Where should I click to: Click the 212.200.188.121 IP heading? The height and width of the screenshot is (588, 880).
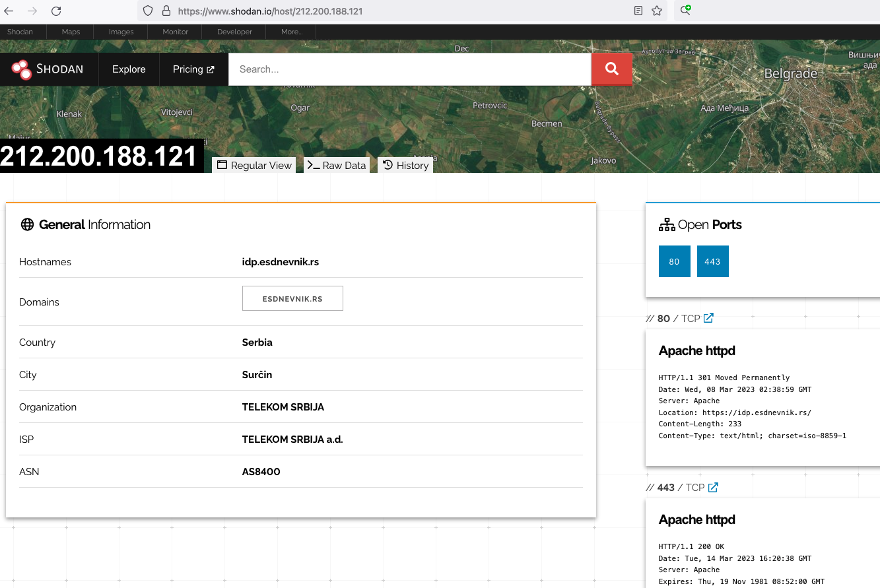(100, 156)
